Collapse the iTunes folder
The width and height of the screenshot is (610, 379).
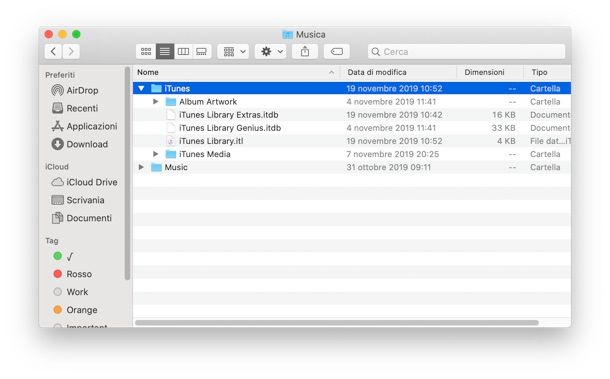[x=141, y=88]
